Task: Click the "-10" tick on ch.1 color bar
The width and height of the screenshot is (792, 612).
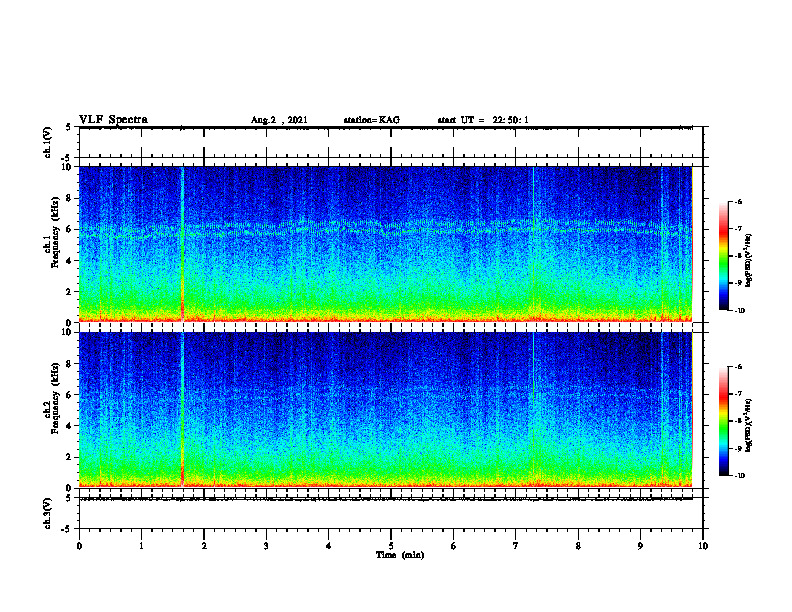Action: click(x=739, y=311)
